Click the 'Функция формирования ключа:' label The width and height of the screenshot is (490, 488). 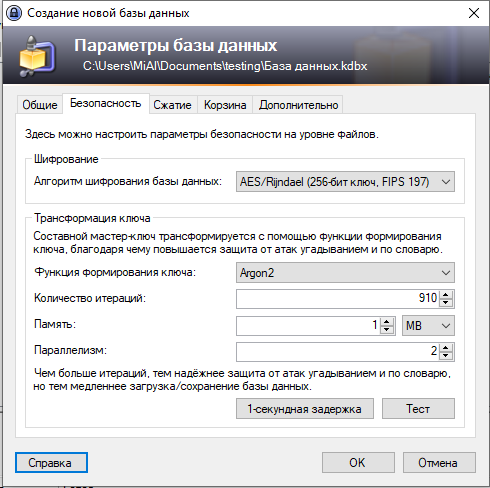coord(115,272)
